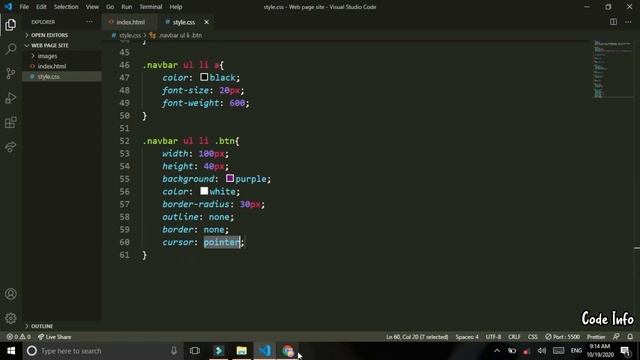Viewport: 640px width, 360px height.
Task: Click the volume icon in system tray
Action: click(x=542, y=351)
